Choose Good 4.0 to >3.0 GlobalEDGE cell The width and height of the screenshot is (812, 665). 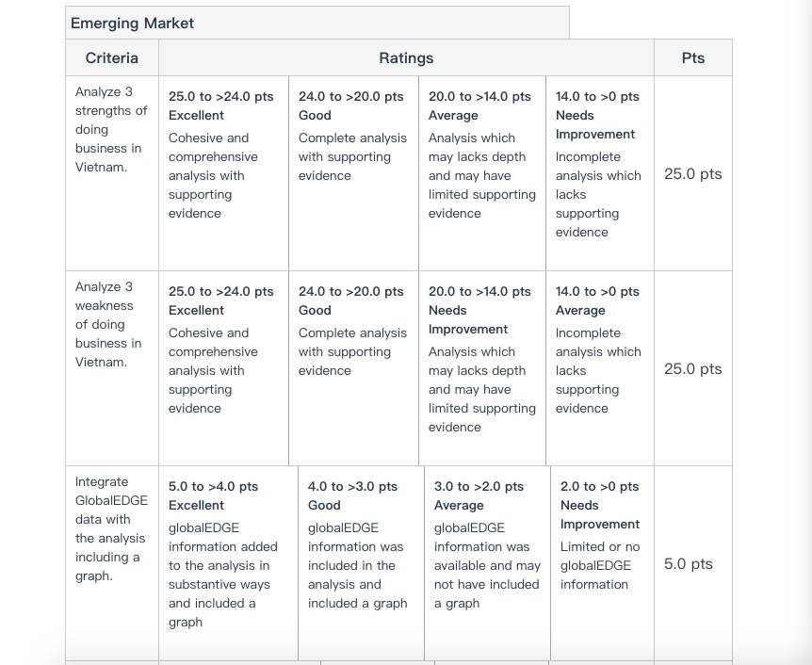click(x=361, y=563)
